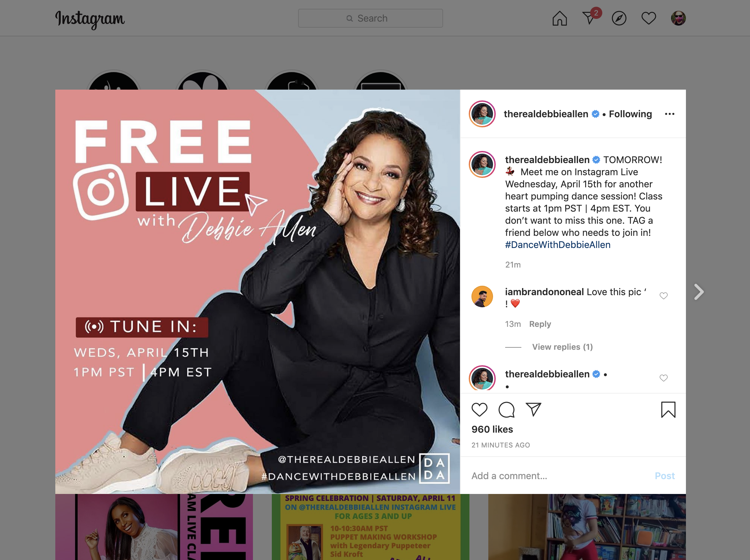Open Activity heart icon in top bar
The width and height of the screenshot is (750, 560).
coord(648,18)
